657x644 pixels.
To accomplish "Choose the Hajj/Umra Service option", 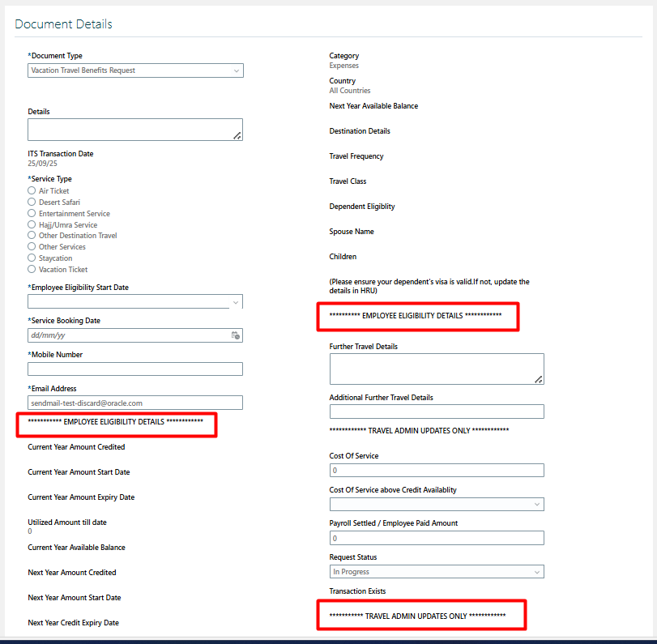I will point(32,224).
